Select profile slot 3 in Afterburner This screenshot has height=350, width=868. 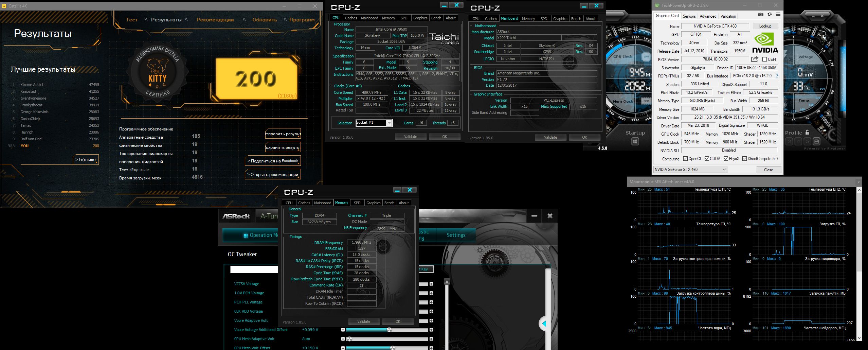click(789, 141)
